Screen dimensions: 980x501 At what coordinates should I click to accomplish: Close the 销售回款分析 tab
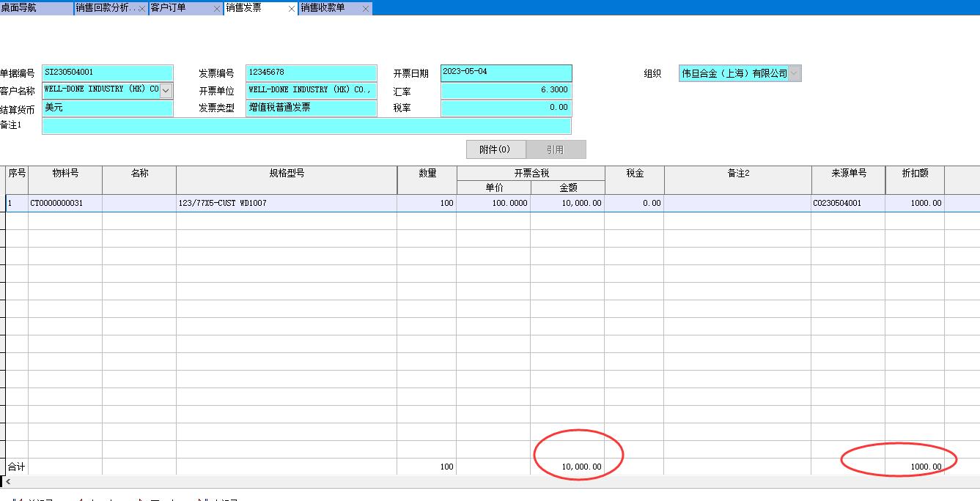pyautogui.click(x=141, y=9)
